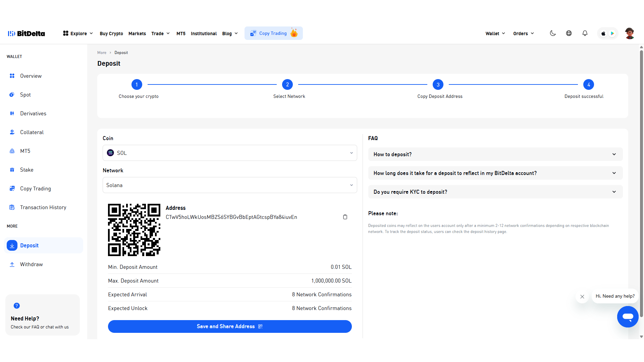This screenshot has width=644, height=362.
Task: Click the scrollbar down arrow
Action: 641,337
